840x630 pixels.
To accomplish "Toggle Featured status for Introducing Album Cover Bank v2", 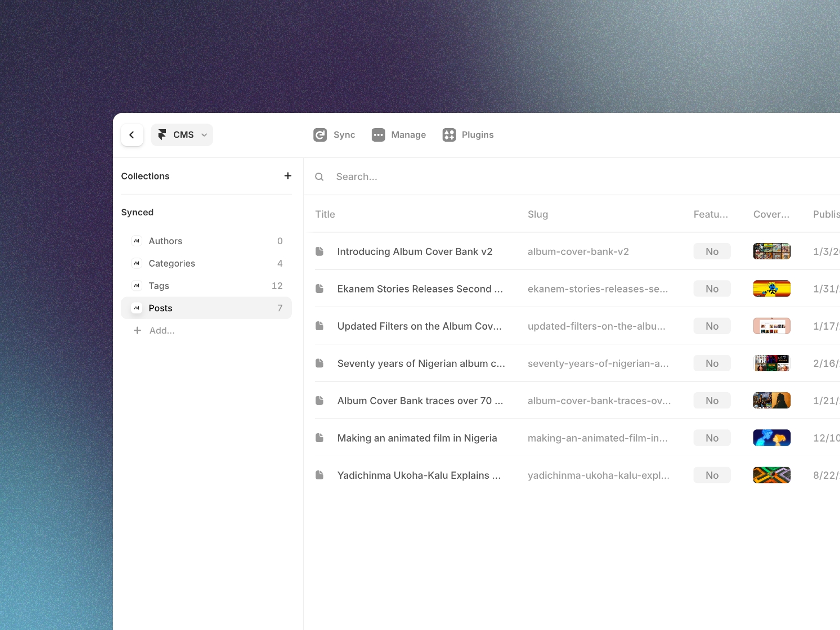I will pos(712,251).
